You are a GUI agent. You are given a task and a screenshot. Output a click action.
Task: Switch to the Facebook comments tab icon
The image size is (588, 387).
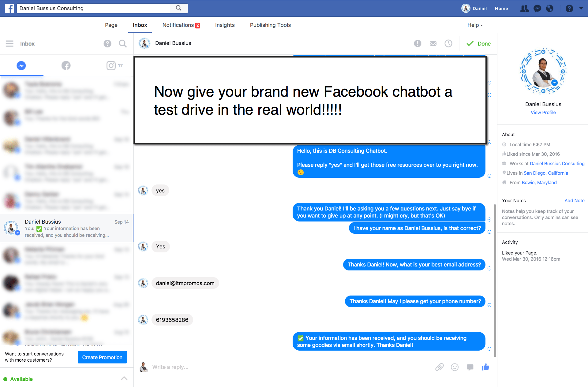click(66, 65)
